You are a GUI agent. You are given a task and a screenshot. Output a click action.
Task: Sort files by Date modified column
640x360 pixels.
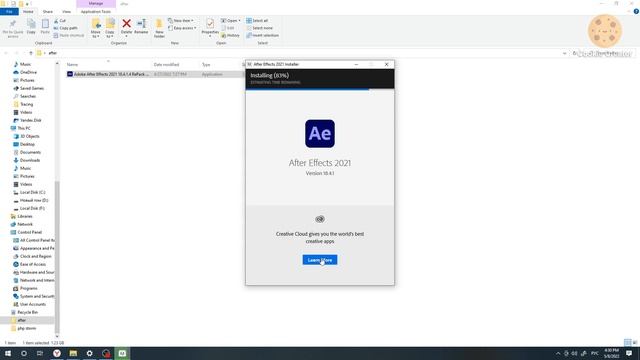point(167,64)
